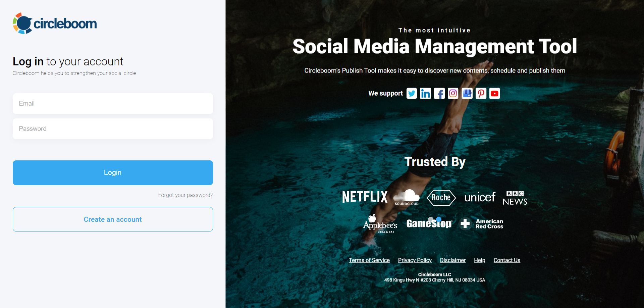The image size is (644, 308).
Task: Click the Pinterest support icon
Action: [x=481, y=93]
